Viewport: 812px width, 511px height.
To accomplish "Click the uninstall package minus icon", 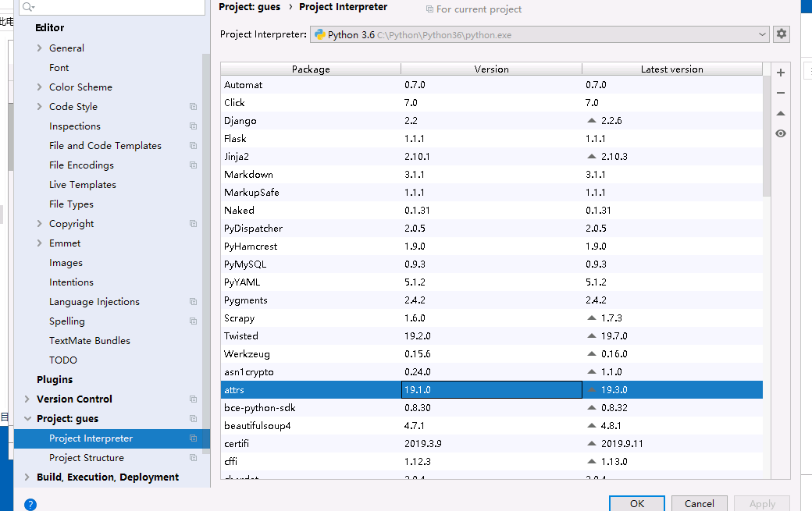I will [x=781, y=93].
